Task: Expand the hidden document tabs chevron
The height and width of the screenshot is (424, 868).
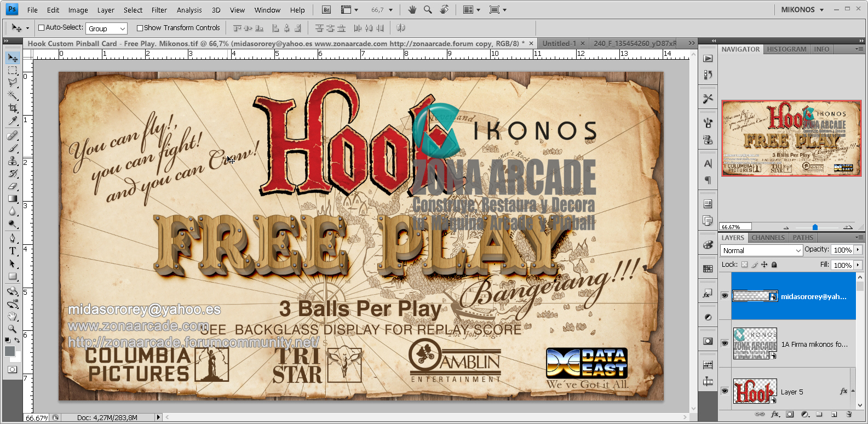Action: click(692, 43)
